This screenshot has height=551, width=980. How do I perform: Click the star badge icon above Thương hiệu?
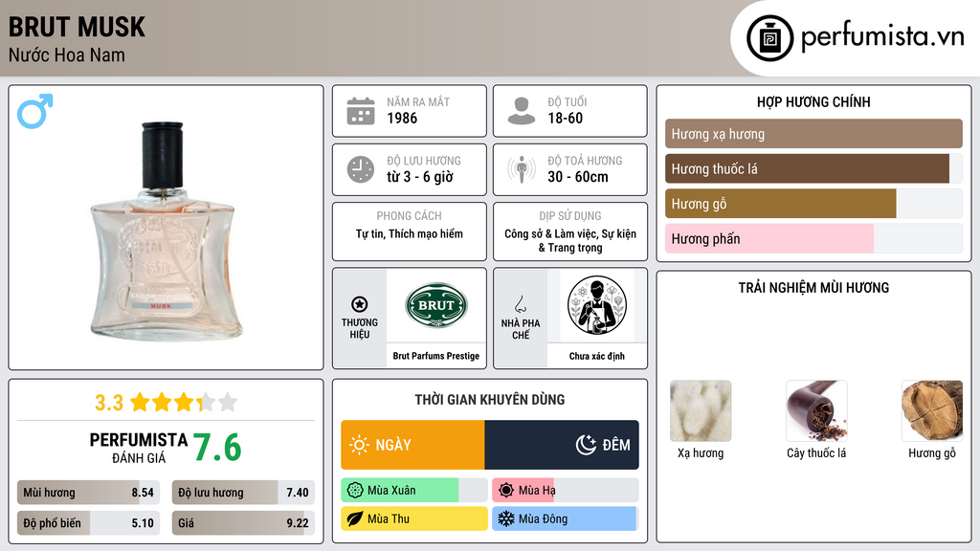click(x=360, y=304)
